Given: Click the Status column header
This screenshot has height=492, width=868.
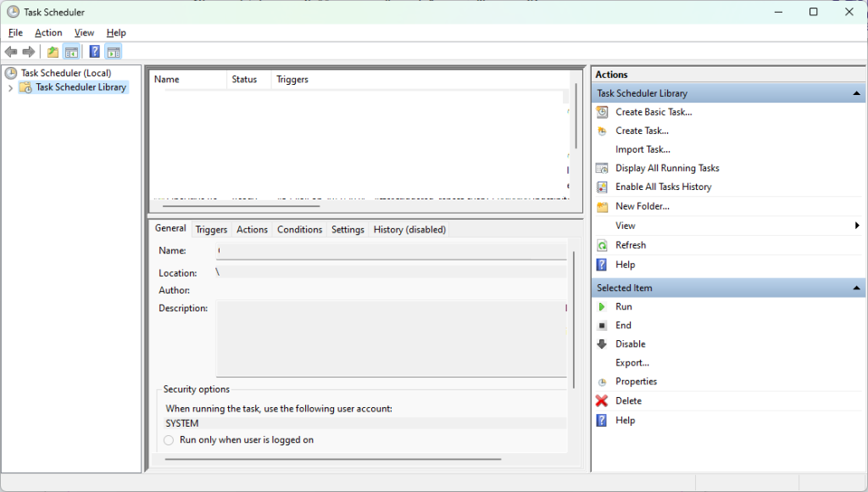Looking at the screenshot, I should [249, 80].
